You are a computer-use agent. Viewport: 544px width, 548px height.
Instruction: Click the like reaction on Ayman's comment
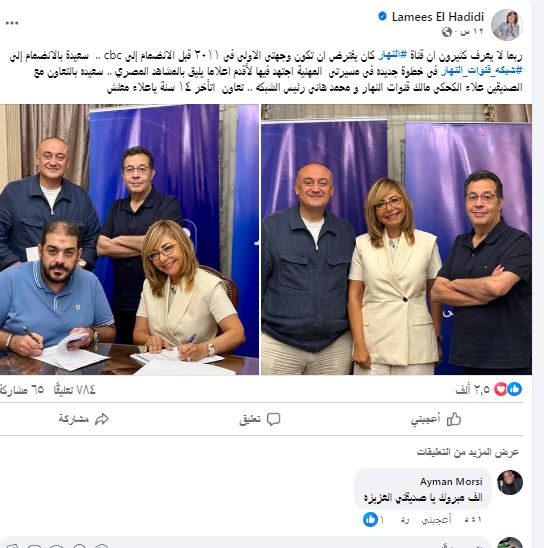pos(370,520)
